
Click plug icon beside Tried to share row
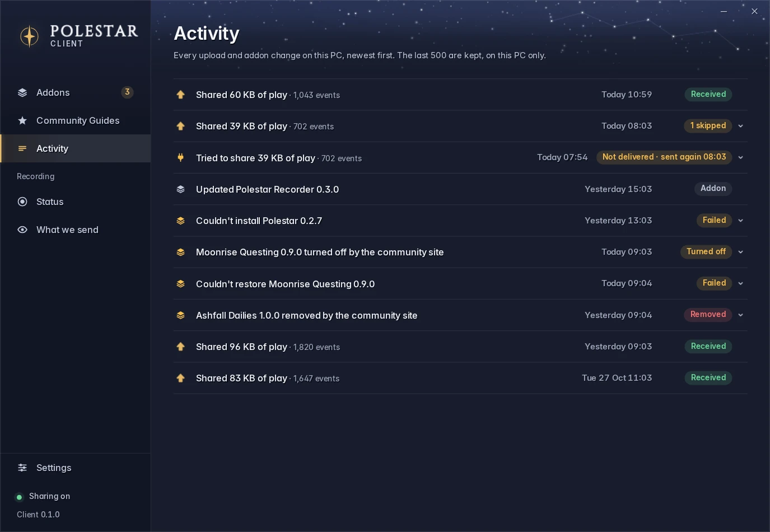point(180,158)
